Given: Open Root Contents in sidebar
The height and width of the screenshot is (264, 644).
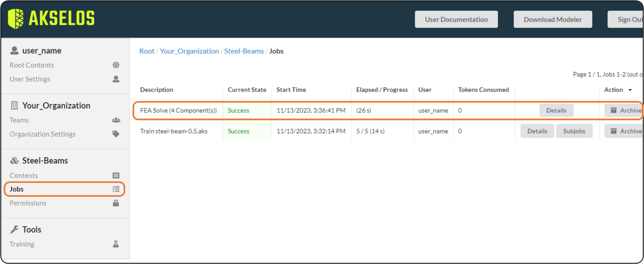Looking at the screenshot, I should pos(32,65).
